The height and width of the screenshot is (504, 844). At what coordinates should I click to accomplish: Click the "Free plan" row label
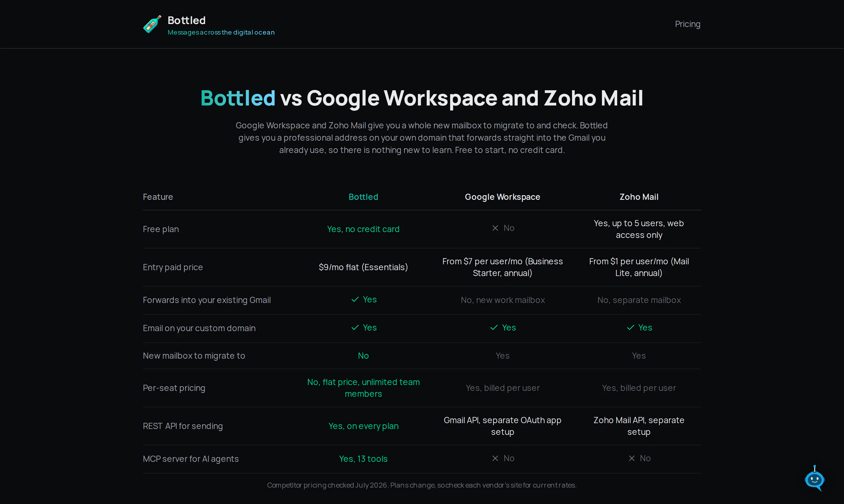(x=161, y=229)
